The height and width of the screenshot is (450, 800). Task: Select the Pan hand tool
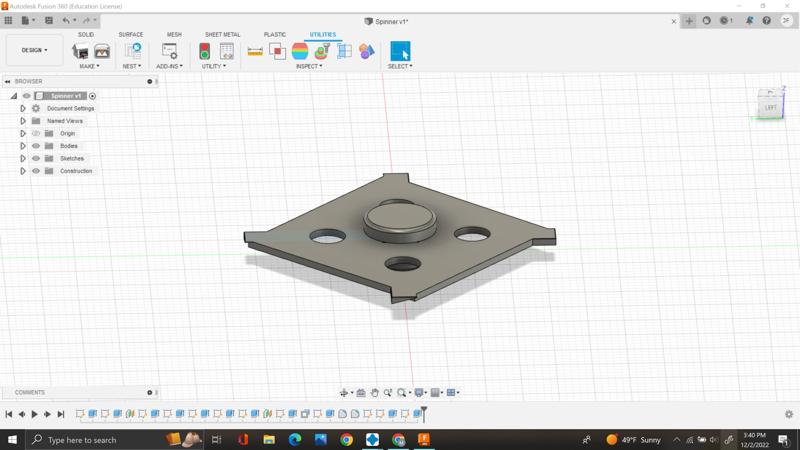click(374, 393)
